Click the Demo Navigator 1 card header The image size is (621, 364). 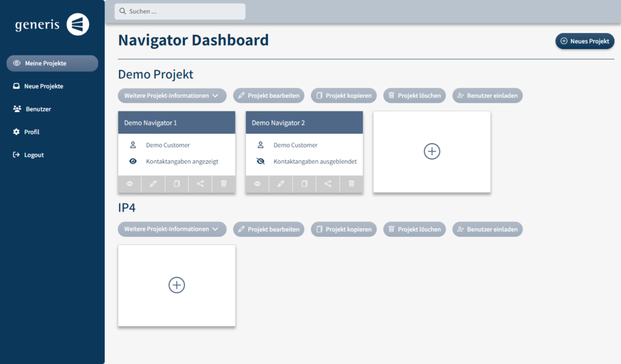[x=177, y=123]
